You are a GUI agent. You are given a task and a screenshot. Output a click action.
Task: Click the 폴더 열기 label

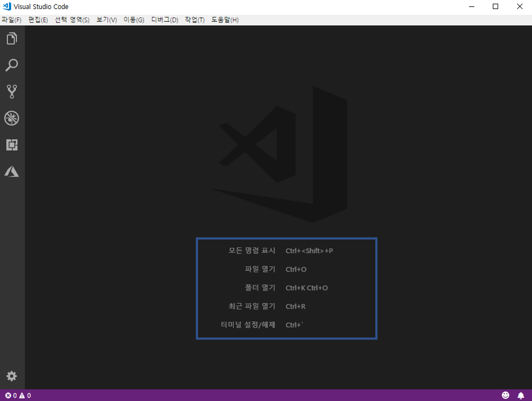(x=260, y=288)
